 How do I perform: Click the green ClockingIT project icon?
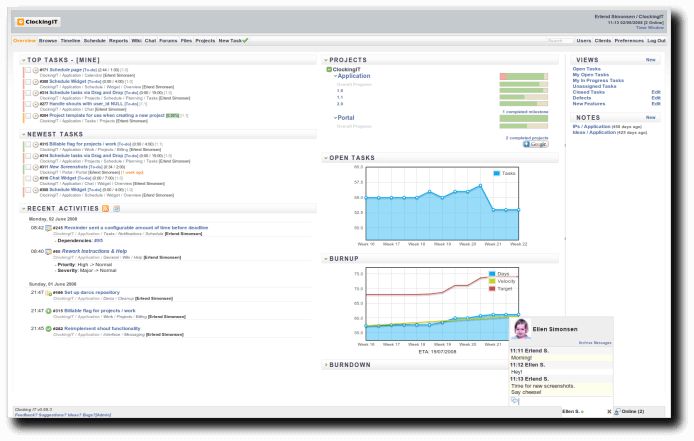(329, 70)
